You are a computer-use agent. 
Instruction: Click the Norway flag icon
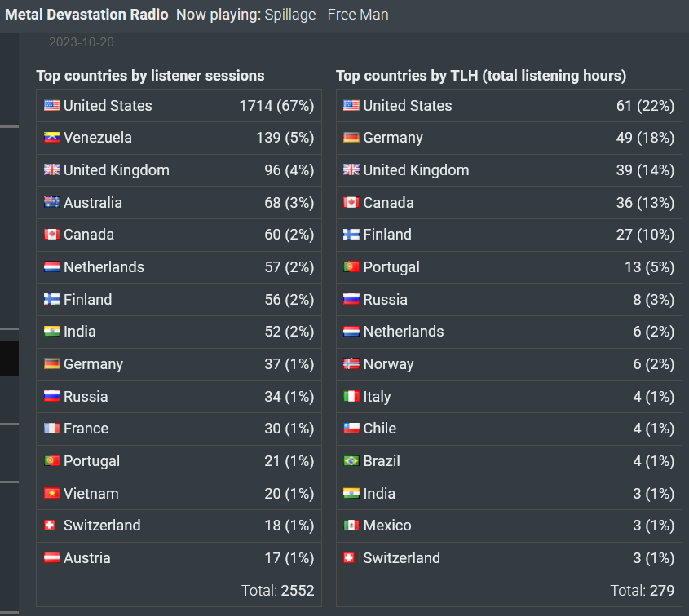(x=351, y=364)
